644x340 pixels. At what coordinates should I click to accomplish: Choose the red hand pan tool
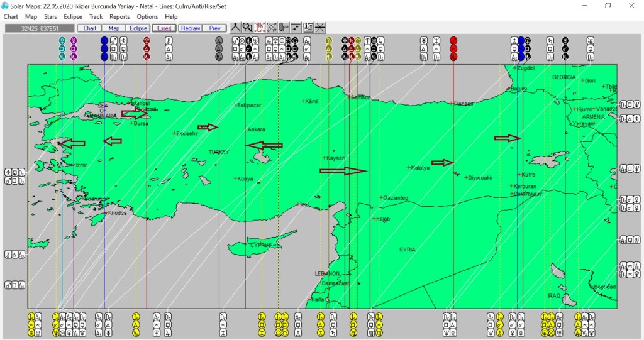point(259,28)
